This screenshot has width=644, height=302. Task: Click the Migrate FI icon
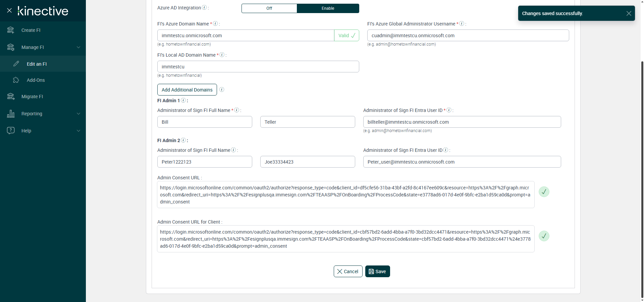(x=11, y=97)
